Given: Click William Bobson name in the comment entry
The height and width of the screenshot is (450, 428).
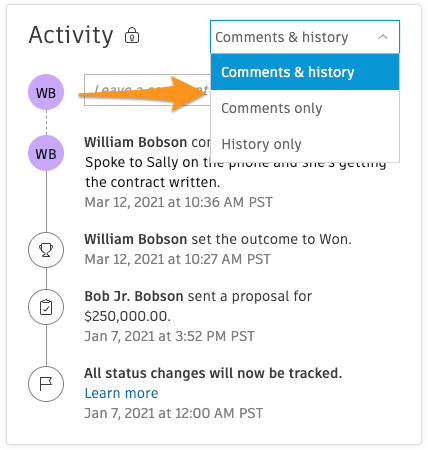Looking at the screenshot, I should (x=135, y=142).
